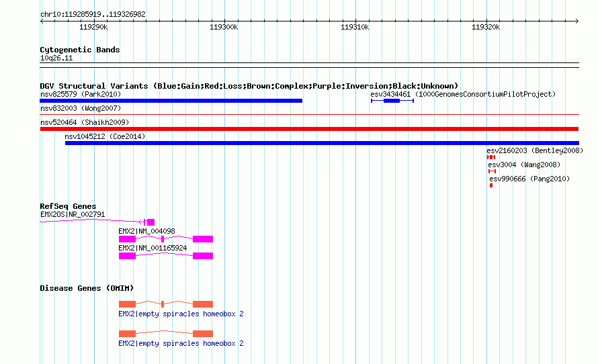Click the small middle exon of OMIM EMX2

point(163,304)
